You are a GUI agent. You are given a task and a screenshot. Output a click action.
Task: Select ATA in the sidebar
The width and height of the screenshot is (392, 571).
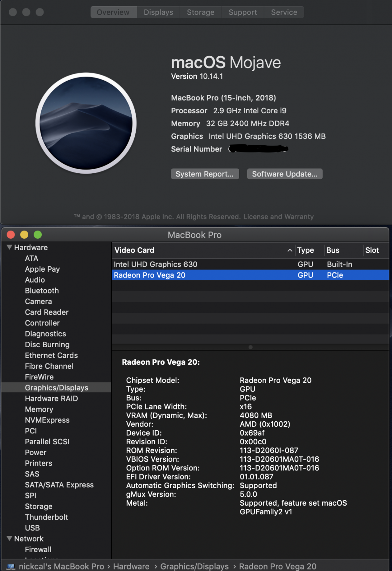[x=32, y=258]
